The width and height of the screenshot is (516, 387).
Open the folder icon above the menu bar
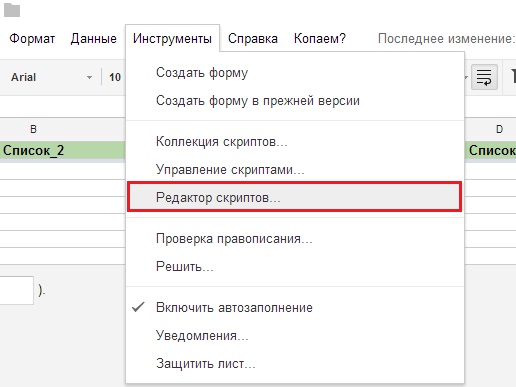point(12,10)
